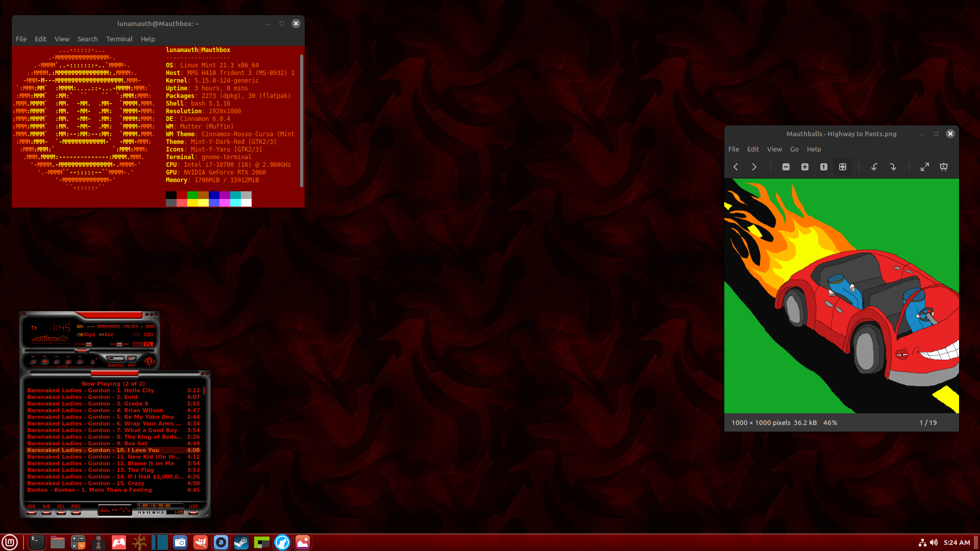This screenshot has height=551, width=980.
Task: Select track 14. If I Had $1,000,0...
Action: coord(113,477)
